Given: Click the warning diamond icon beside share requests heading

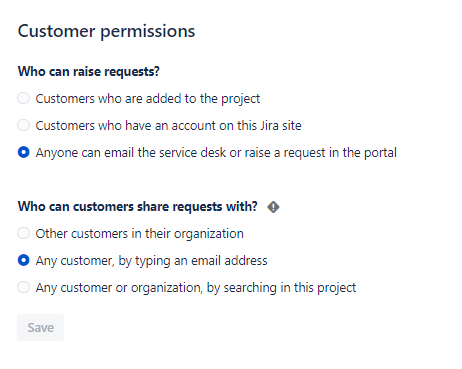Looking at the screenshot, I should click(273, 207).
